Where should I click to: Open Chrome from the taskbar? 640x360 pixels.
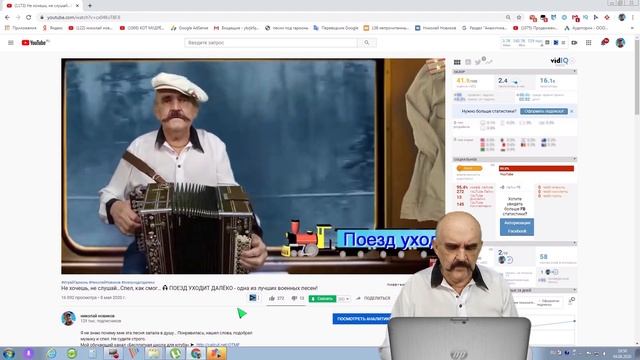click(196, 353)
